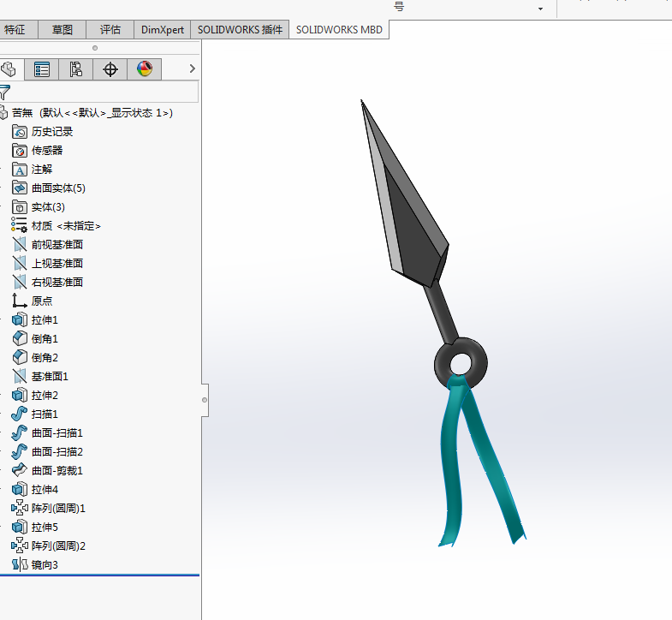The height and width of the screenshot is (620, 672).
Task: Click the 前视基准面 plane icon
Action: (x=20, y=244)
